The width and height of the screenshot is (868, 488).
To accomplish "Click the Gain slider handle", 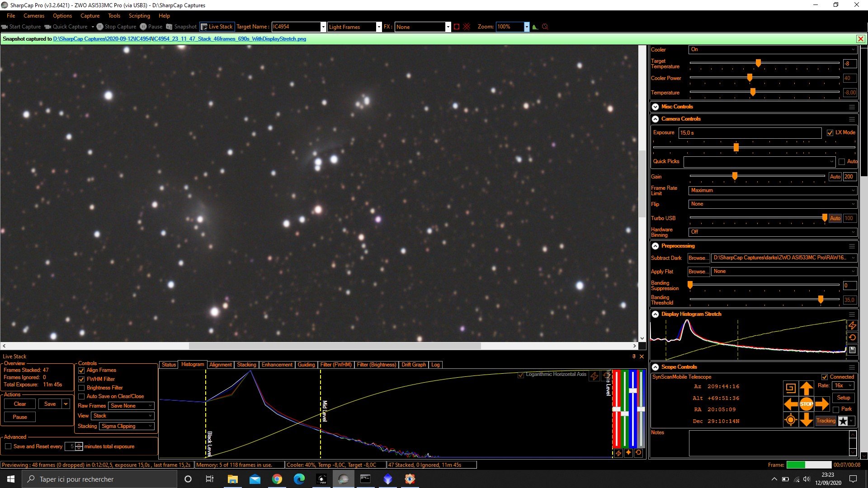I will pyautogui.click(x=735, y=176).
